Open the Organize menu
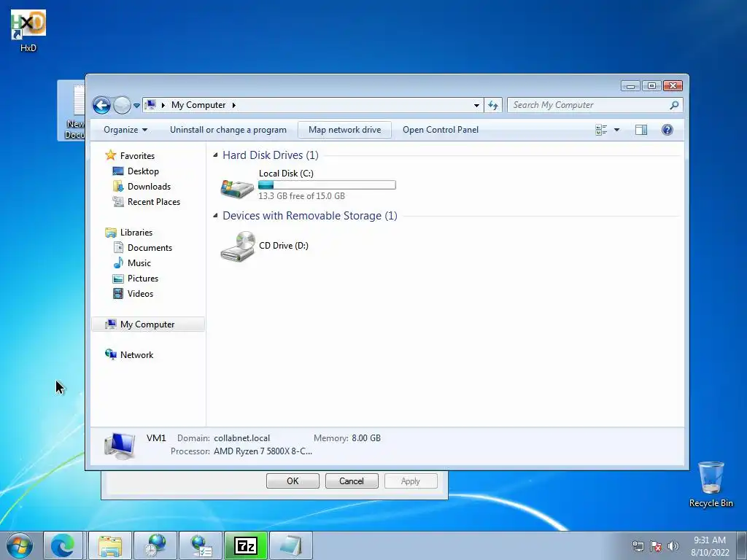This screenshot has width=747, height=560. pyautogui.click(x=125, y=130)
